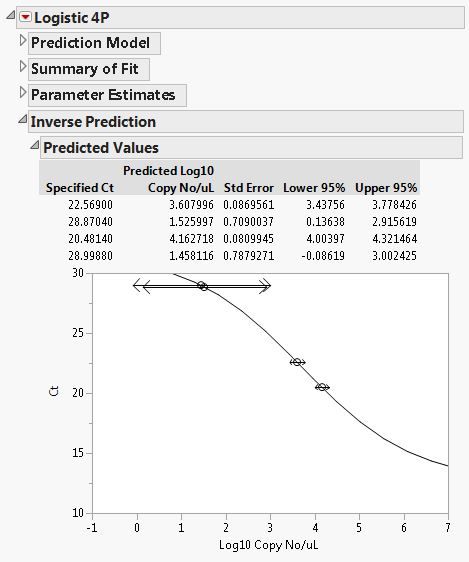469x562 pixels.
Task: Select the Specified Ct column header
Action: (80, 188)
